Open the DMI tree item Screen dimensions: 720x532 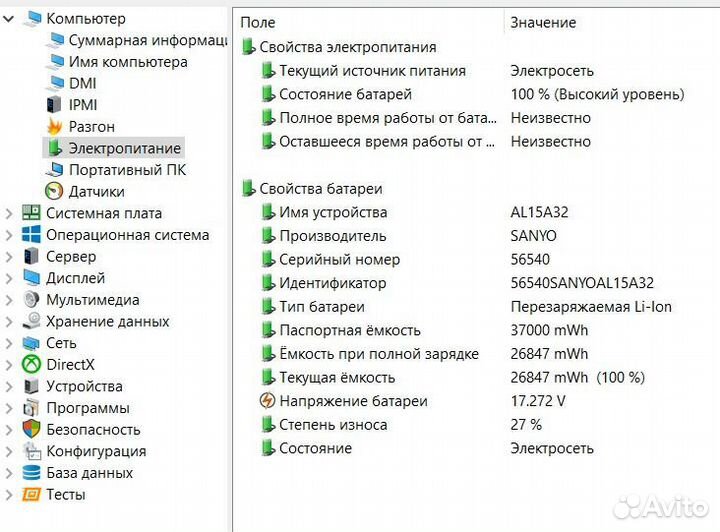pyautogui.click(x=83, y=84)
